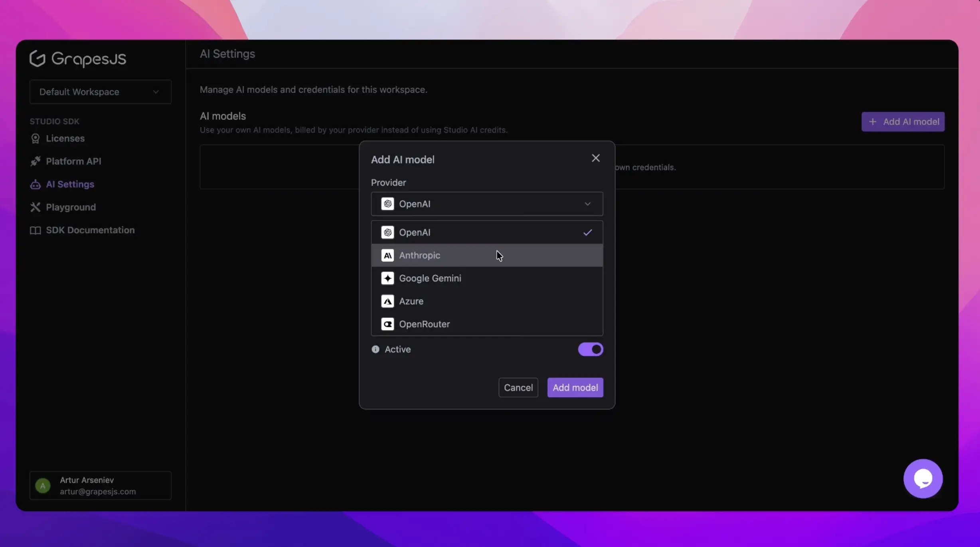The width and height of the screenshot is (980, 547).
Task: Click the 'AI models' section heading
Action: 223,116
